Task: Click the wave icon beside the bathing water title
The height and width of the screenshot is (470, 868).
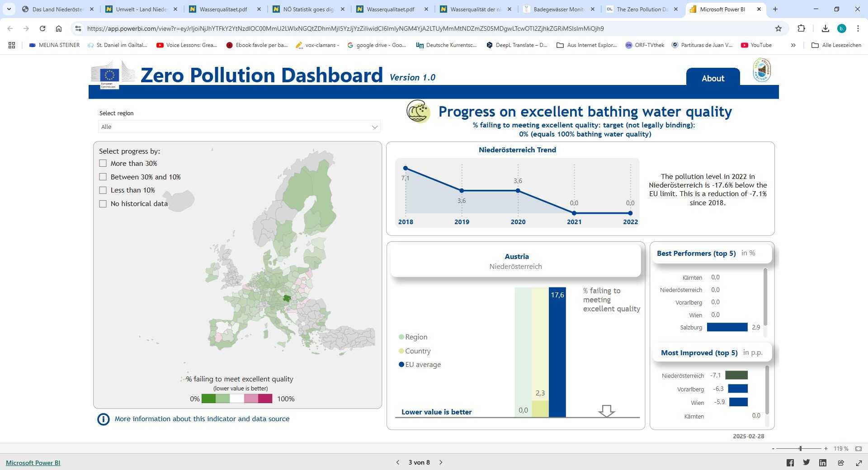Action: coord(418,111)
